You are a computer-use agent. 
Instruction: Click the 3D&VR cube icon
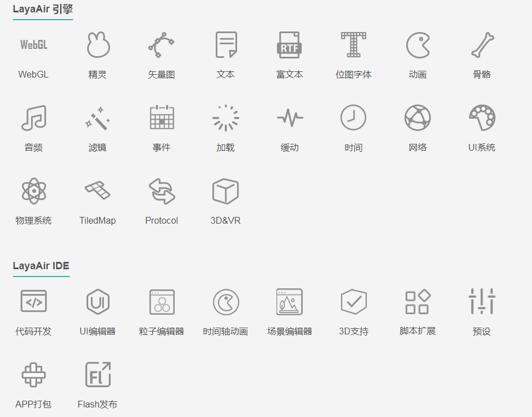click(x=226, y=191)
